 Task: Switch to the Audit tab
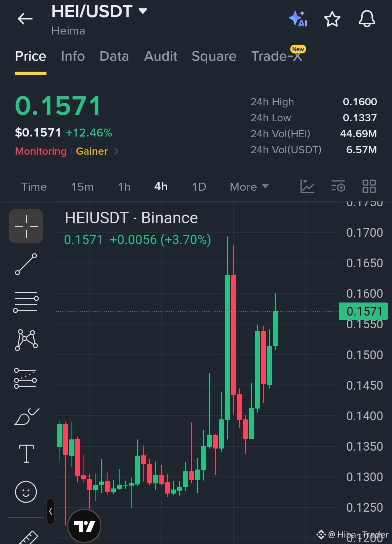pos(161,56)
